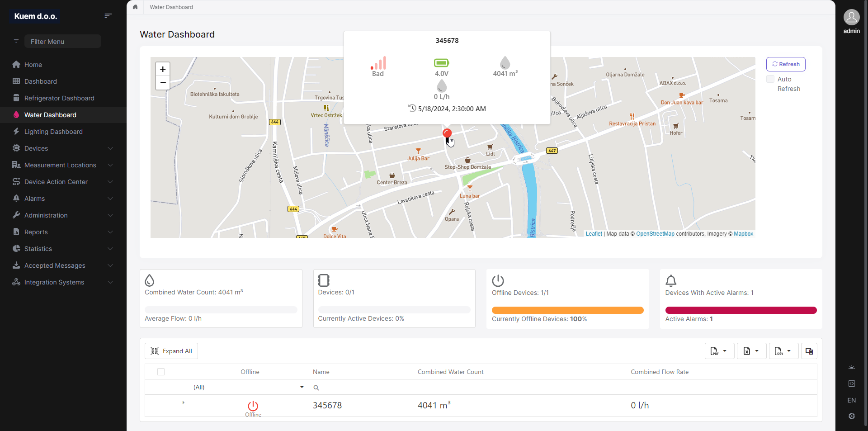This screenshot has height=431, width=868.
Task: Click the red Offline power icon in row 345678
Action: [253, 406]
